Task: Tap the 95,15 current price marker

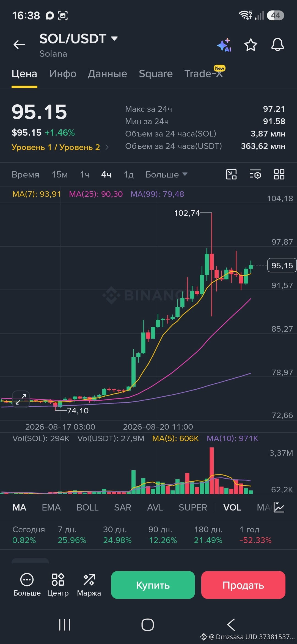Action: pos(282,265)
